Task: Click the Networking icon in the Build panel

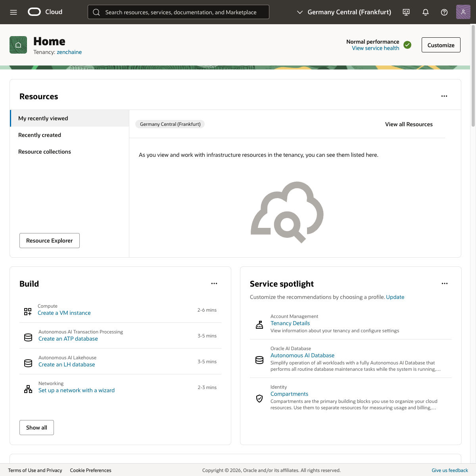Action: click(28, 389)
